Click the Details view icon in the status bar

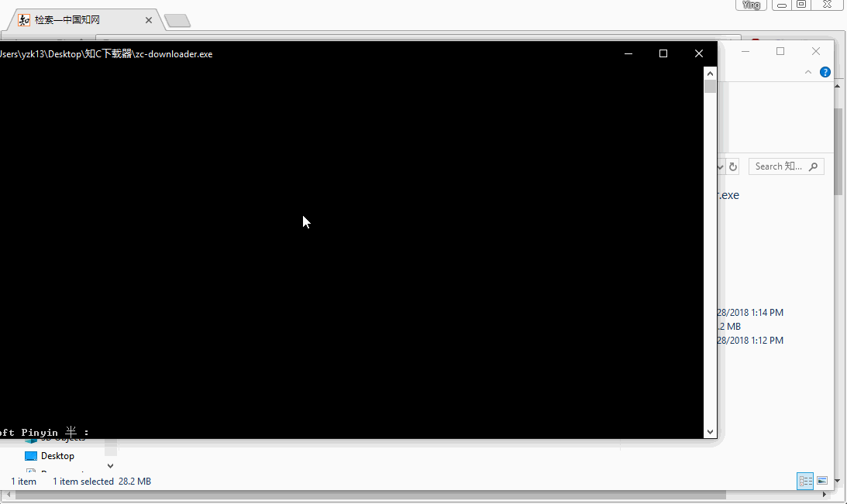coord(804,481)
